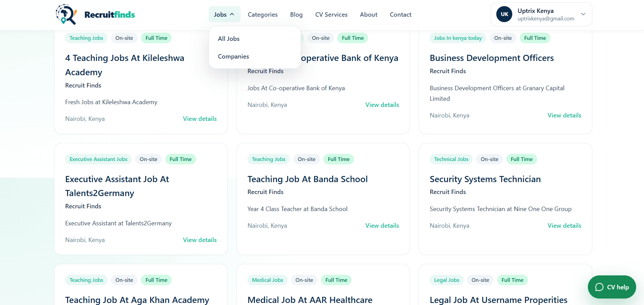The image size is (644, 305).
Task: Select Companies from the Jobs dropdown
Action: pyautogui.click(x=234, y=57)
